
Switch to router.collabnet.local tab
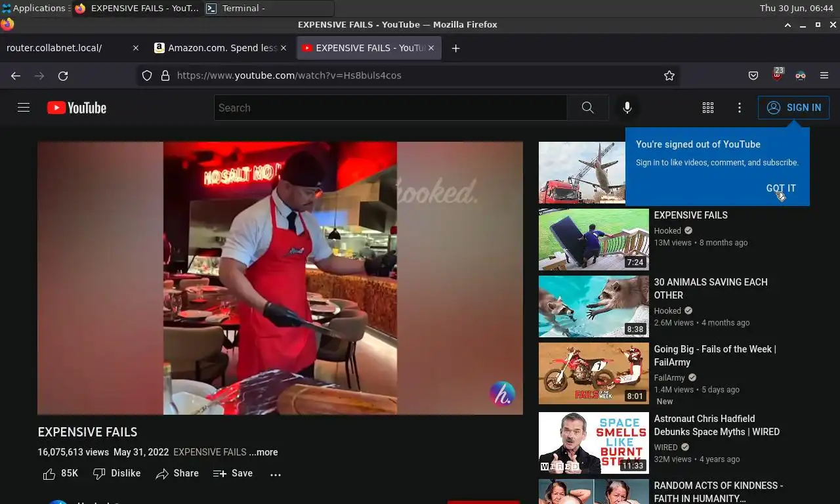pyautogui.click(x=73, y=48)
